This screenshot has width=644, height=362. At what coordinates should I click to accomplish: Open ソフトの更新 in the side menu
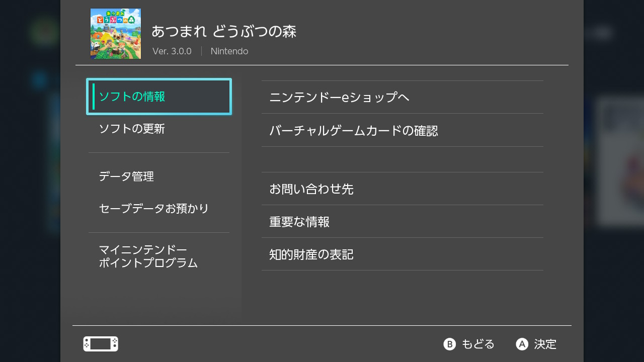point(132,129)
